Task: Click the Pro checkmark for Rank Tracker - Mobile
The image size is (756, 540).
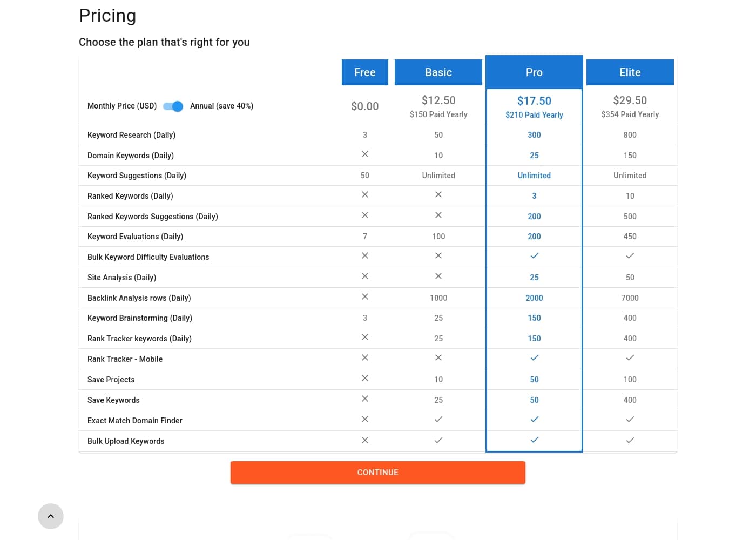Action: click(x=535, y=358)
